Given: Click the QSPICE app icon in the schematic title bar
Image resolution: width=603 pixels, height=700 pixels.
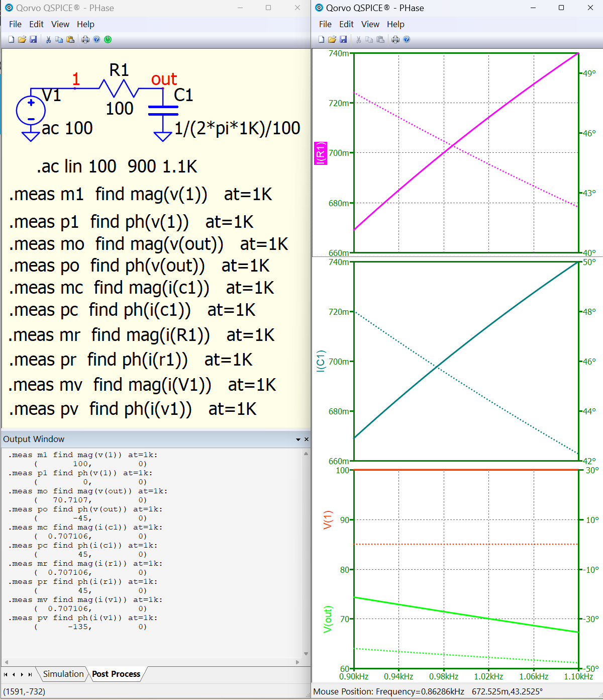Looking at the screenshot, I should click(9, 8).
